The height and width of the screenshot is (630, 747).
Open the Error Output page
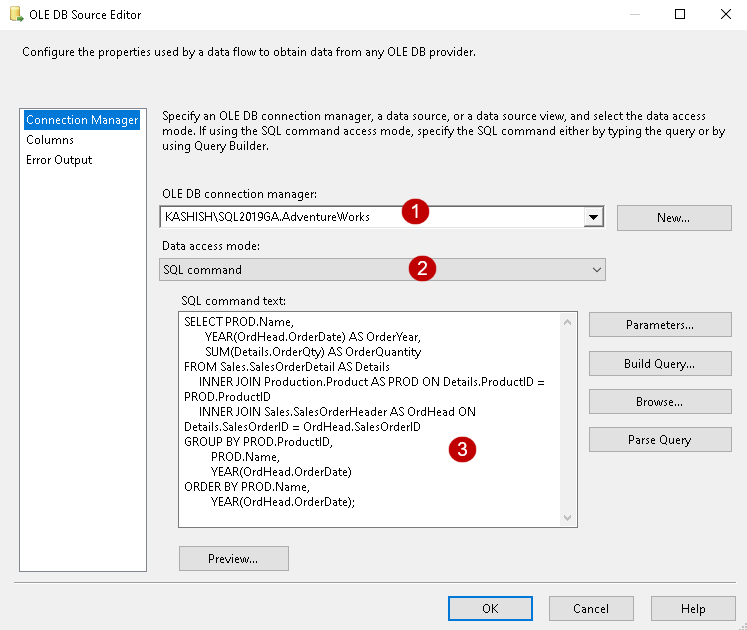point(59,160)
